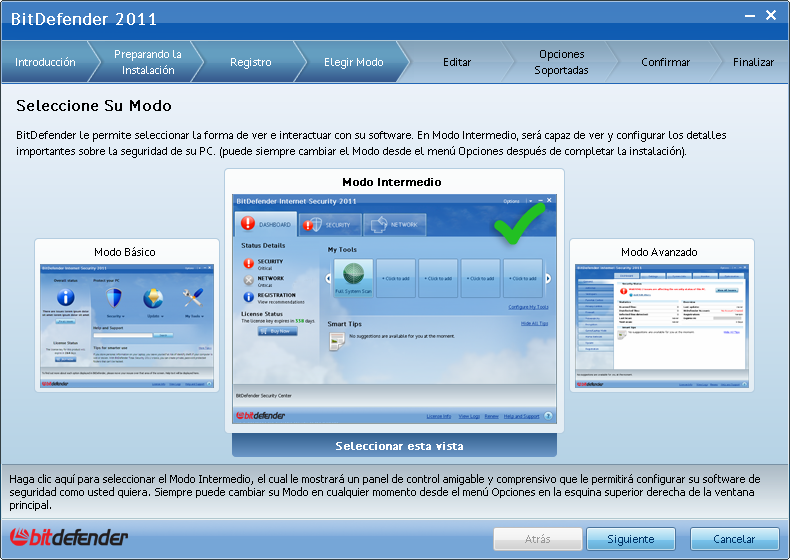Click the License Info link in preview
790x560 pixels.
[x=439, y=416]
